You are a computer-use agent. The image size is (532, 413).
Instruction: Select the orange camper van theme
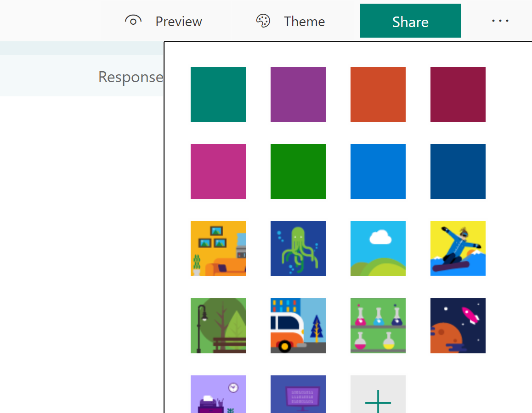tap(298, 326)
